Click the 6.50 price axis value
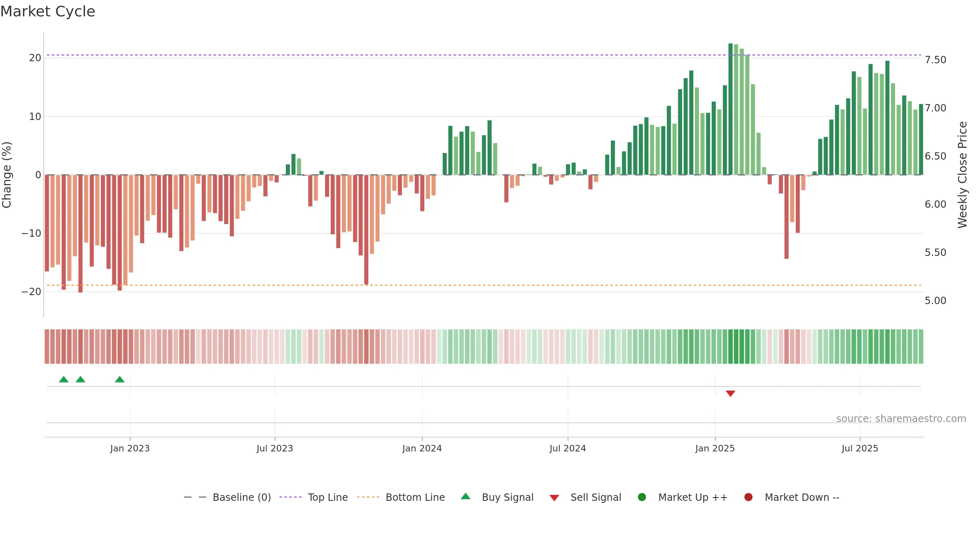980x551 pixels. [935, 156]
